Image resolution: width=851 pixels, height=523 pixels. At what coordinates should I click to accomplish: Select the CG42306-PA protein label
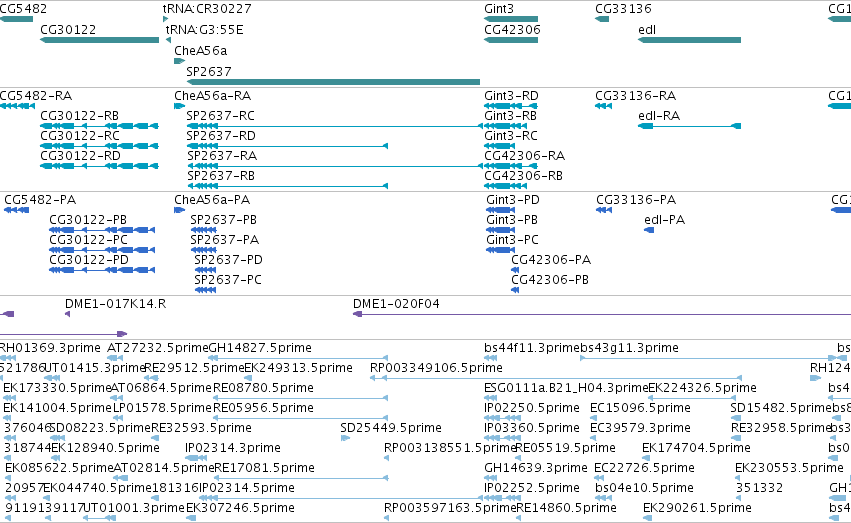[551, 260]
